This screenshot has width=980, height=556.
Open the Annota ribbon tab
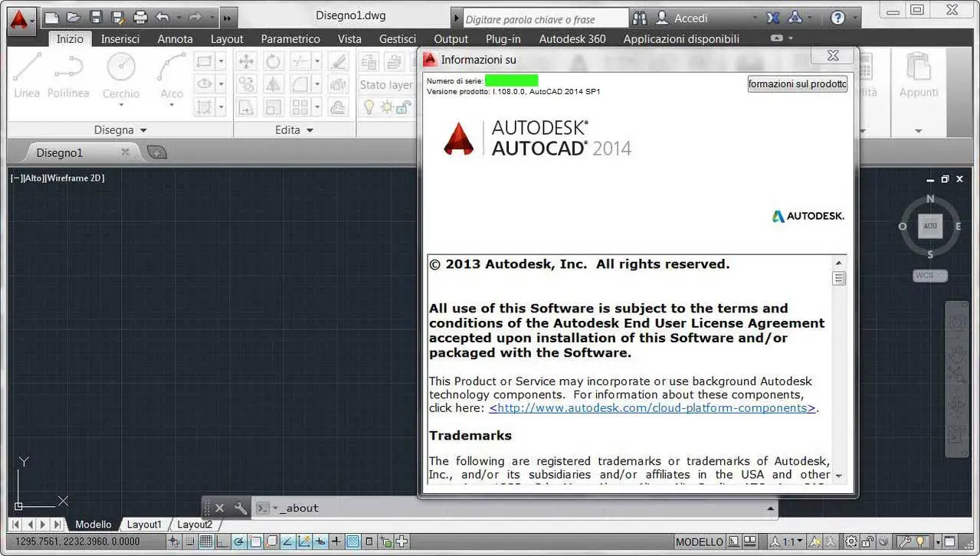coord(175,39)
